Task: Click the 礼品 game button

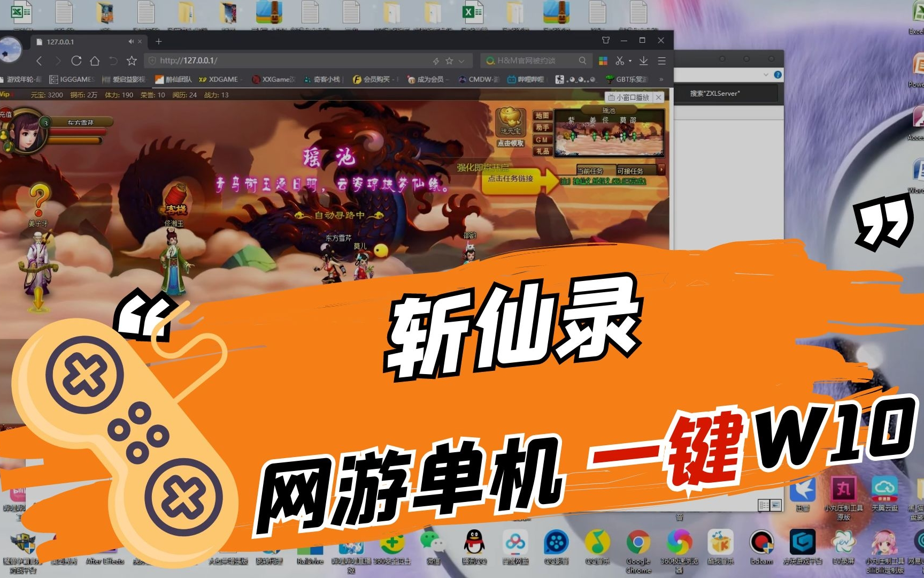Action: [x=542, y=151]
